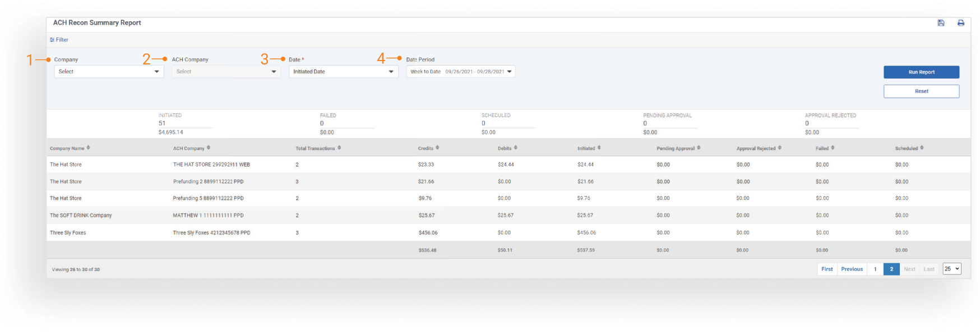Click the Reset button
The image size is (980, 335).
(921, 91)
